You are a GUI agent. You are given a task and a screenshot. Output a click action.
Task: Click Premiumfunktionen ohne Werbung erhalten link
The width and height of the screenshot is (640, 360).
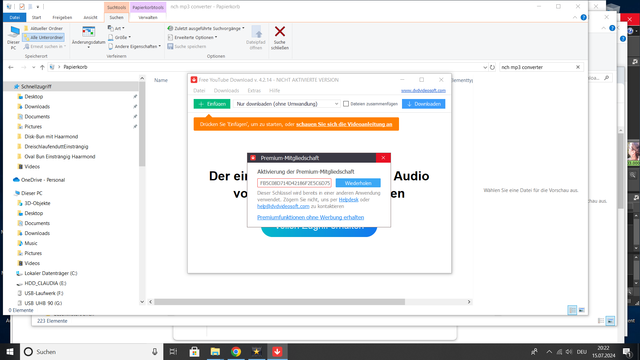(311, 217)
